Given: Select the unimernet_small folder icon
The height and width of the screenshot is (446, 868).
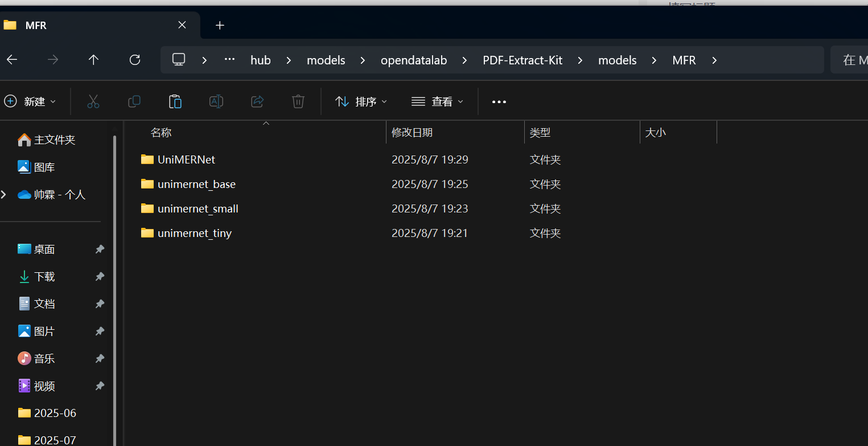Looking at the screenshot, I should (147, 208).
